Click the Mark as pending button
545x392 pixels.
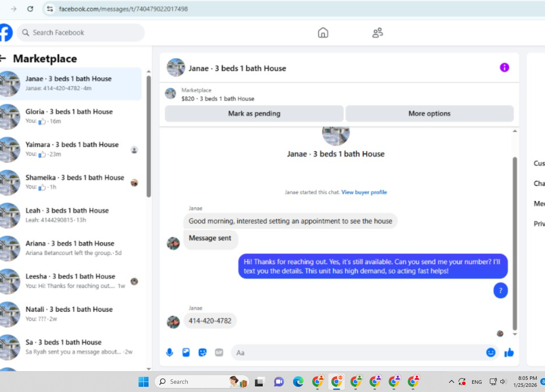[254, 113]
